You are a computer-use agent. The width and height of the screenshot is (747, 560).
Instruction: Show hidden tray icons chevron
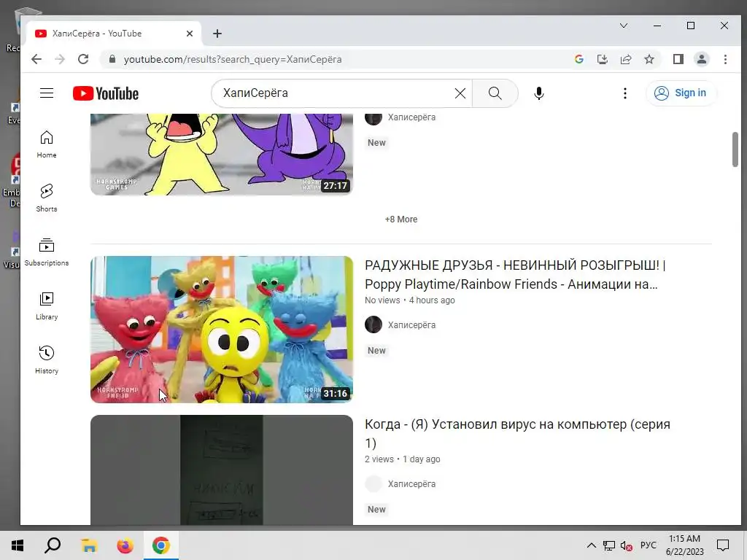click(x=591, y=545)
